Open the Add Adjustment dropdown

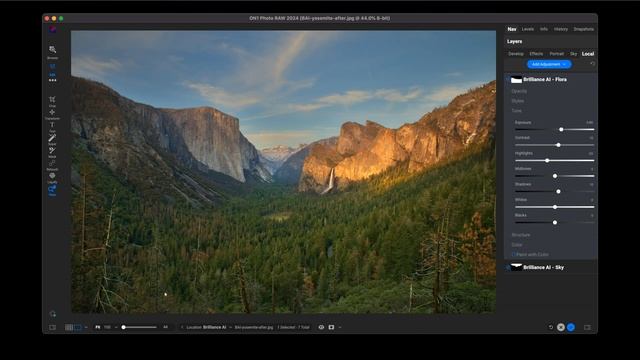click(x=549, y=64)
